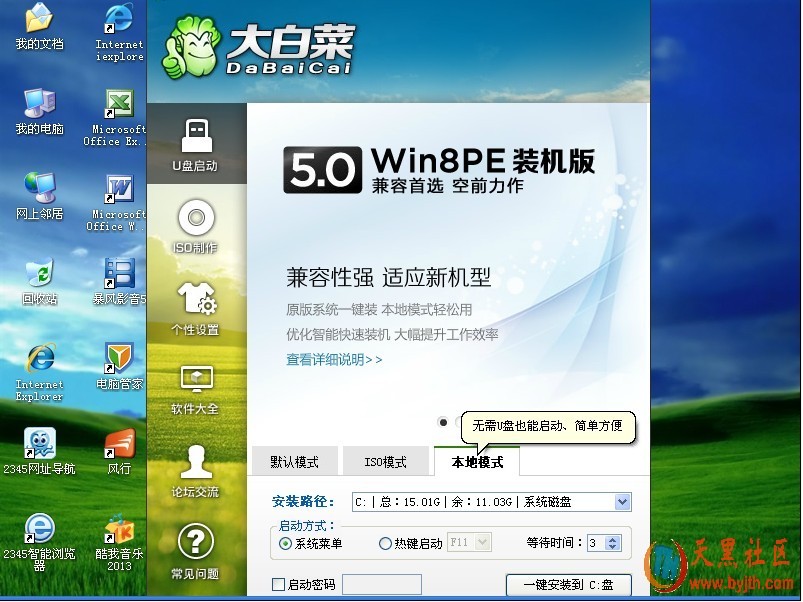Select 热键启动 radio button

pyautogui.click(x=385, y=544)
